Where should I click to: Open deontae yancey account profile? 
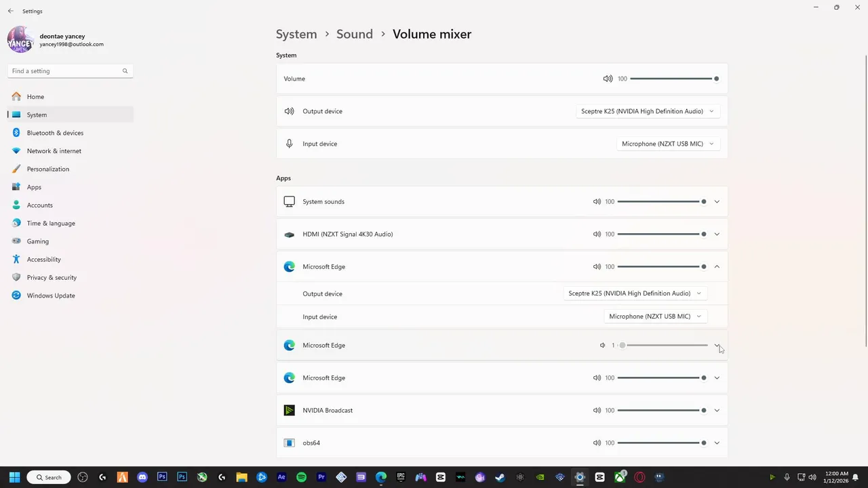(x=56, y=40)
